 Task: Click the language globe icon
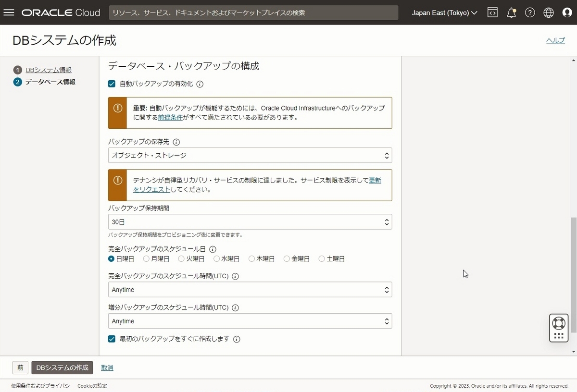(x=549, y=12)
